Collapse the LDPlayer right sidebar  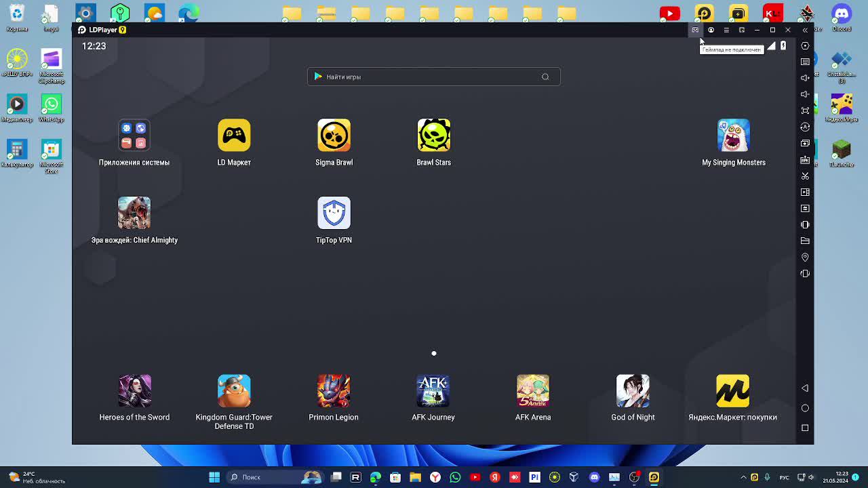coord(805,30)
